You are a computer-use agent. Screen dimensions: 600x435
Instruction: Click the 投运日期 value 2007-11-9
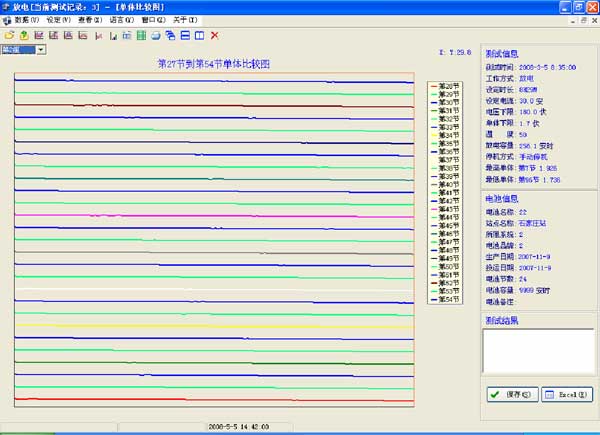tap(535, 268)
